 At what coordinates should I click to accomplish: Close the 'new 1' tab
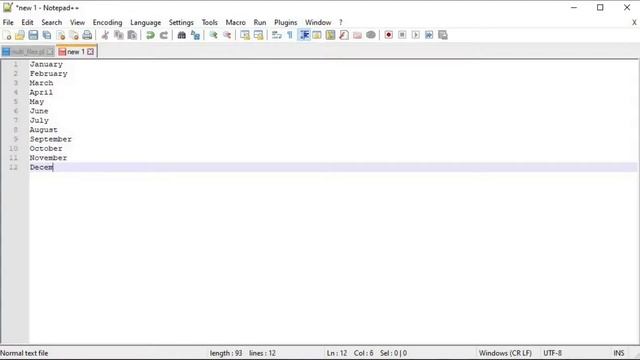(90, 52)
